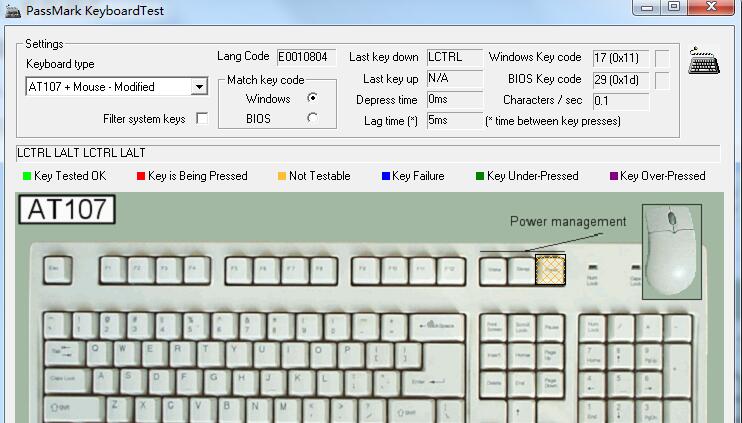Click the Caps Lock key on the keyboard image
This screenshot has width=742, height=423.
[68, 381]
